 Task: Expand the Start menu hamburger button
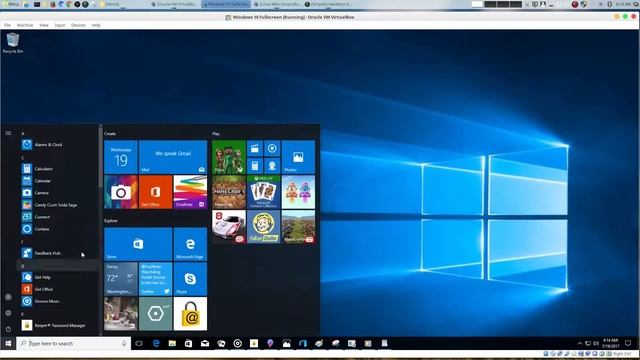8,133
